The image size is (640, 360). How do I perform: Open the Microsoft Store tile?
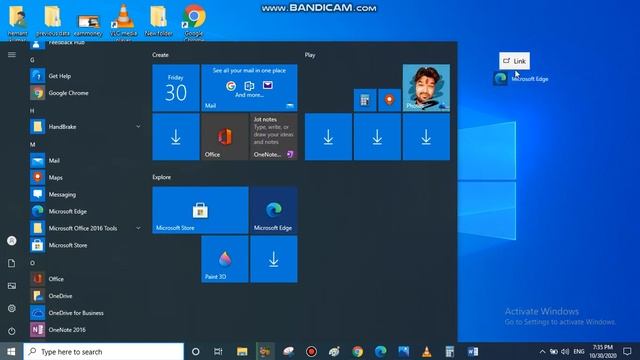coord(200,210)
